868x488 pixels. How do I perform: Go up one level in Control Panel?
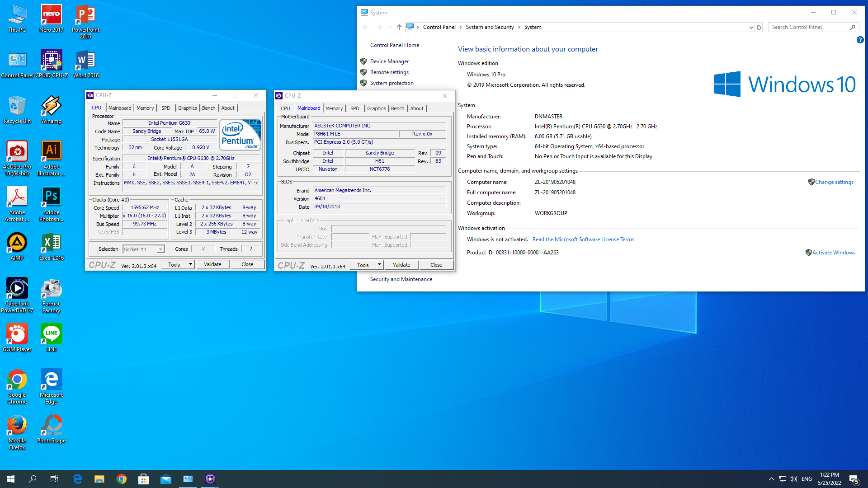coord(399,27)
